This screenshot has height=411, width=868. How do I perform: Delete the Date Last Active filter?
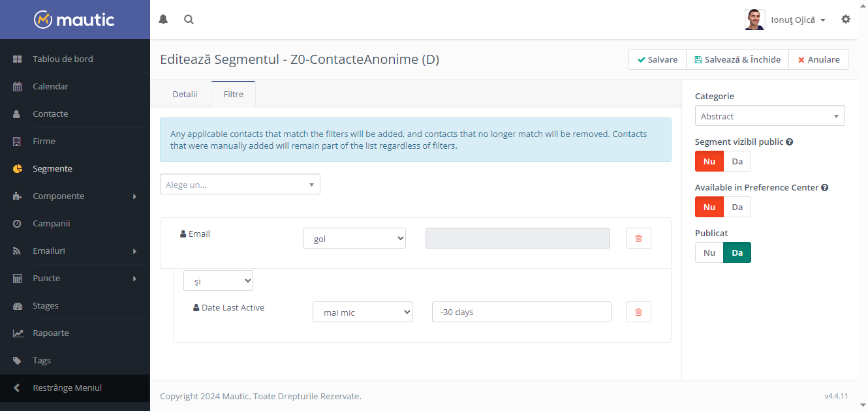(x=638, y=312)
